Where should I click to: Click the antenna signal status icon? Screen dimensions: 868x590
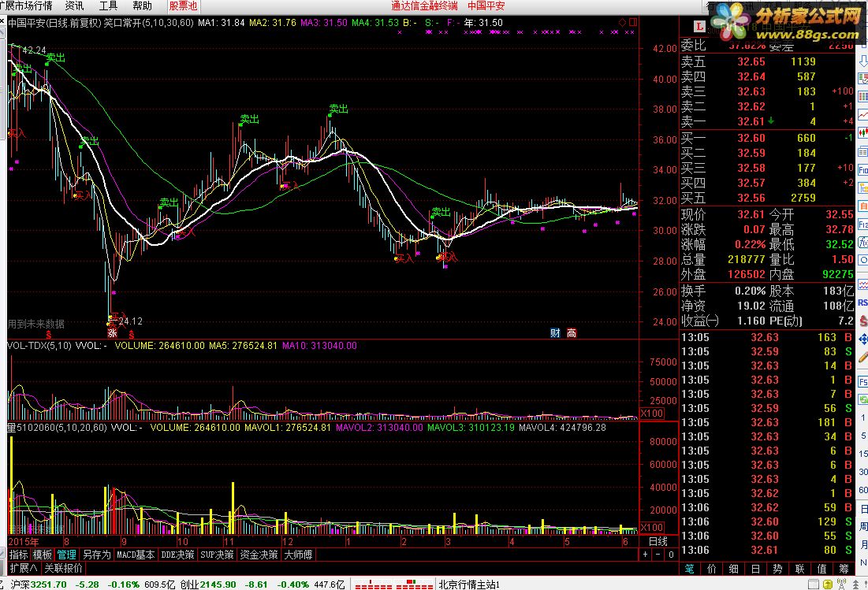click(842, 584)
